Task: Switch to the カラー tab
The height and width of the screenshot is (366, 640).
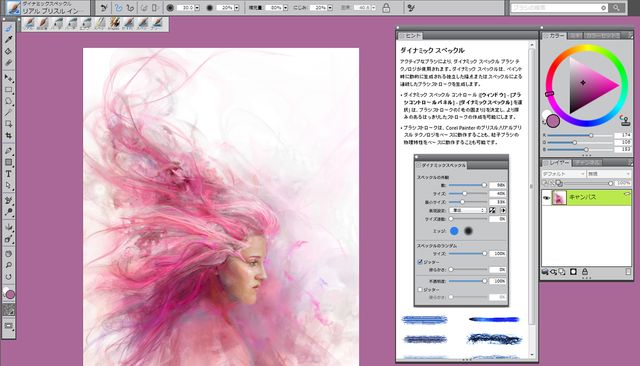Action: [x=554, y=36]
